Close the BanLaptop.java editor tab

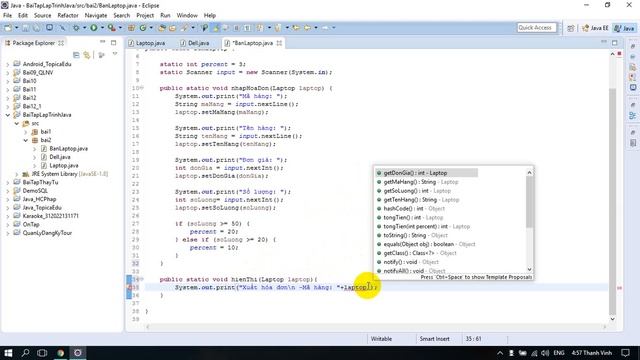pyautogui.click(x=279, y=43)
